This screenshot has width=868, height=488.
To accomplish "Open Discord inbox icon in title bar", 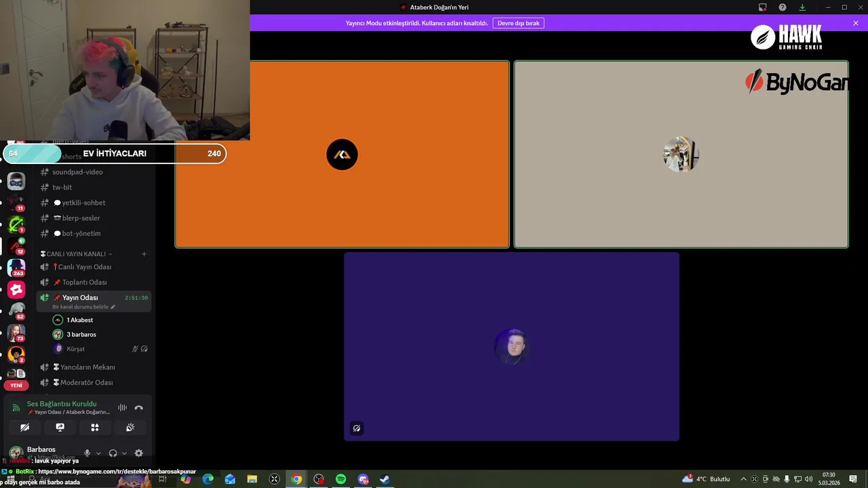I will click(x=763, y=7).
